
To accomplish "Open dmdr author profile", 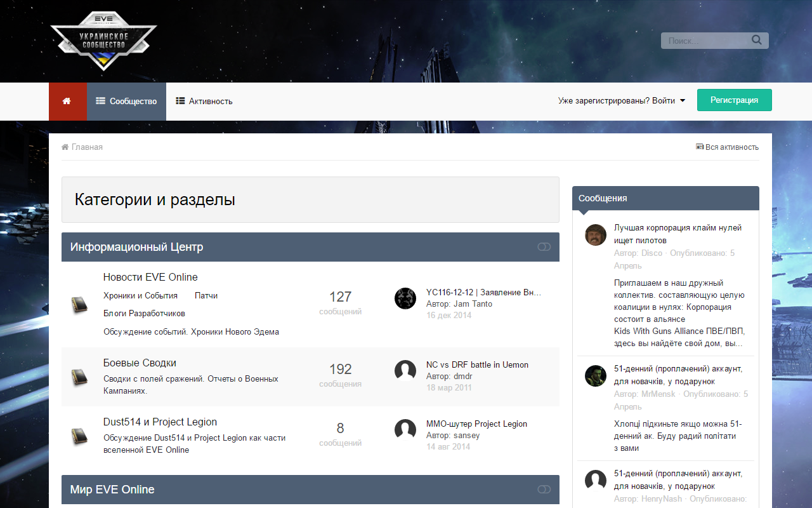I will pos(462,377).
